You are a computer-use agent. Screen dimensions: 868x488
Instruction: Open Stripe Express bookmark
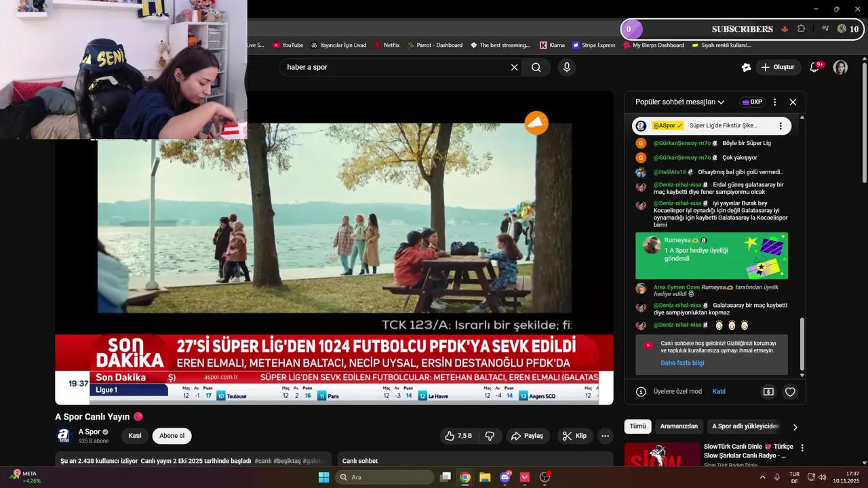[594, 45]
